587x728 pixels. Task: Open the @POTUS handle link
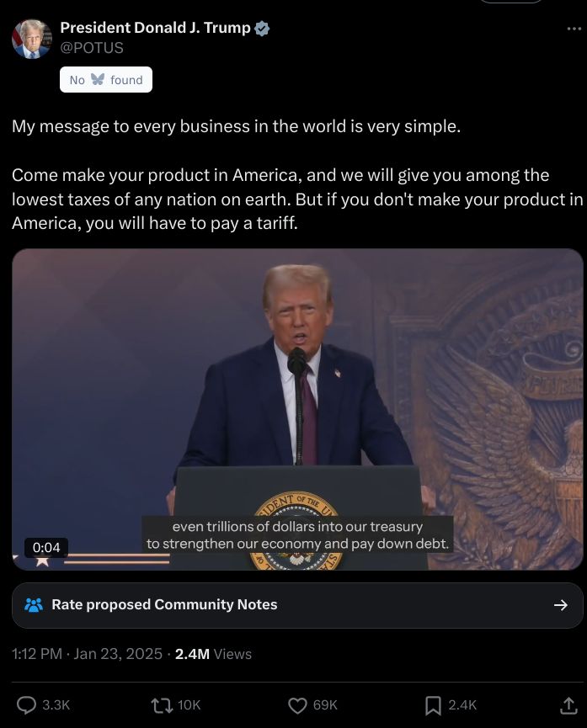92,48
